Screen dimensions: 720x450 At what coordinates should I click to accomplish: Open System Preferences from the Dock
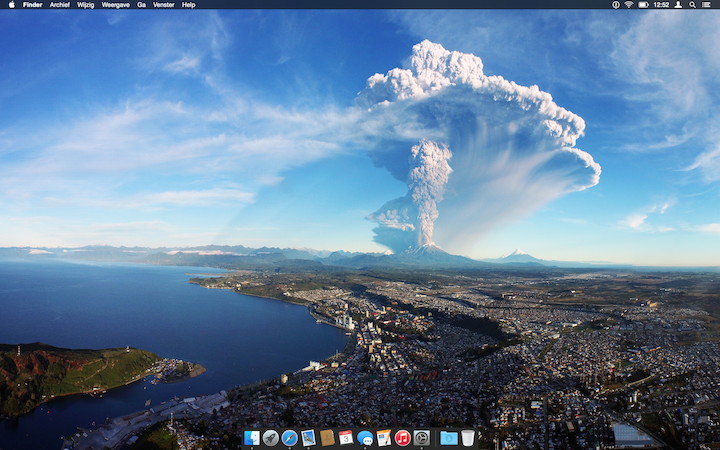pyautogui.click(x=422, y=438)
